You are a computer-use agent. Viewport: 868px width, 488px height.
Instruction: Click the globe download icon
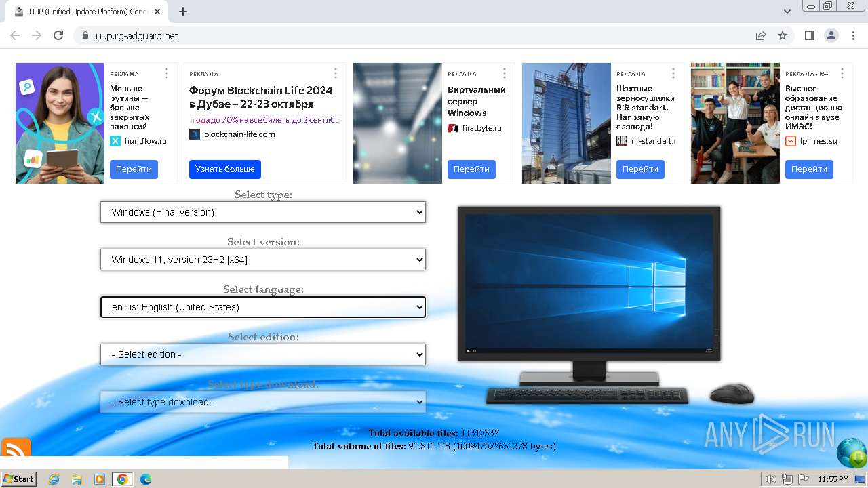(x=852, y=453)
